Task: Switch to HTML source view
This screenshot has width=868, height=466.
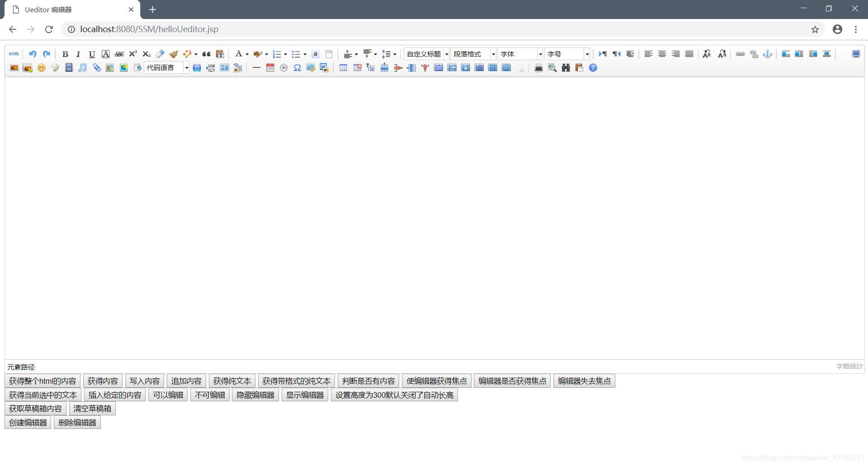Action: (x=14, y=54)
